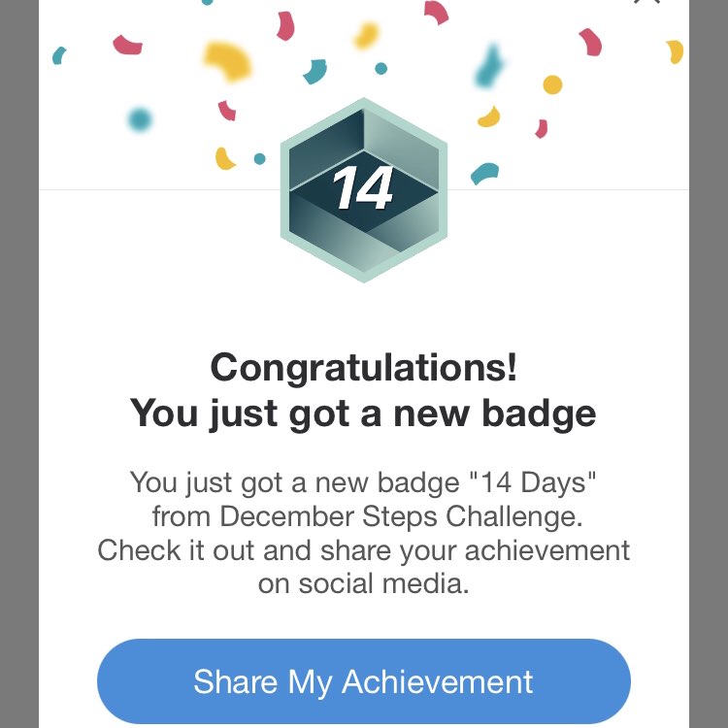Tap the hexagon 14 Days badge
The image size is (728, 728).
(363, 189)
